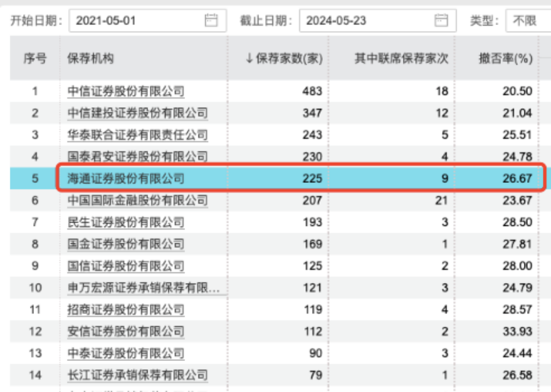Select the rate 24.79 for 申万宏源
This screenshot has width=551, height=392.
(x=517, y=287)
